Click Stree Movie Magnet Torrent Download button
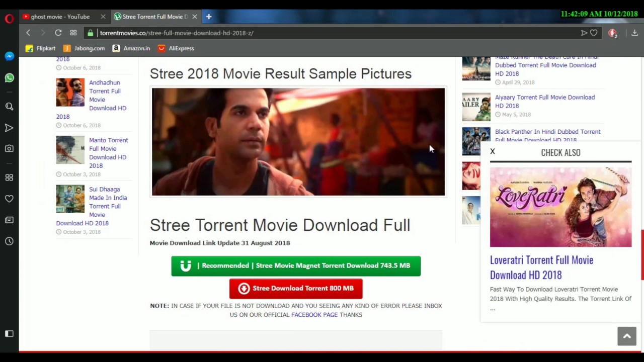This screenshot has height=362, width=644. point(296,265)
